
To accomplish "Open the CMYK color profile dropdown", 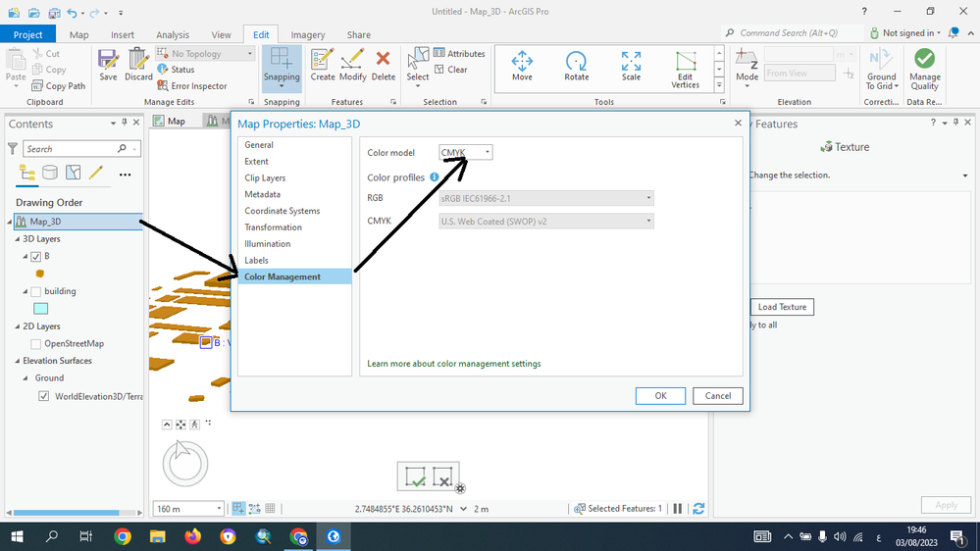I will pos(546,222).
